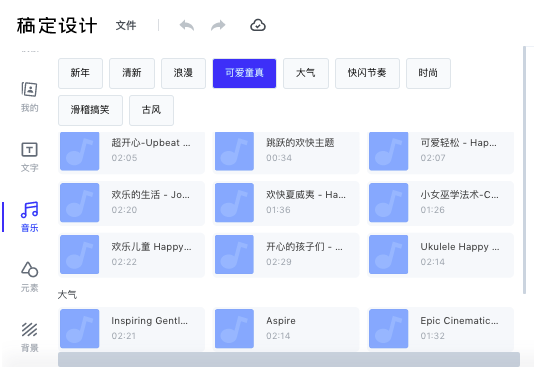This screenshot has height=367, width=534.
Task: Select the Epic Cinematic track
Action: pos(441,329)
